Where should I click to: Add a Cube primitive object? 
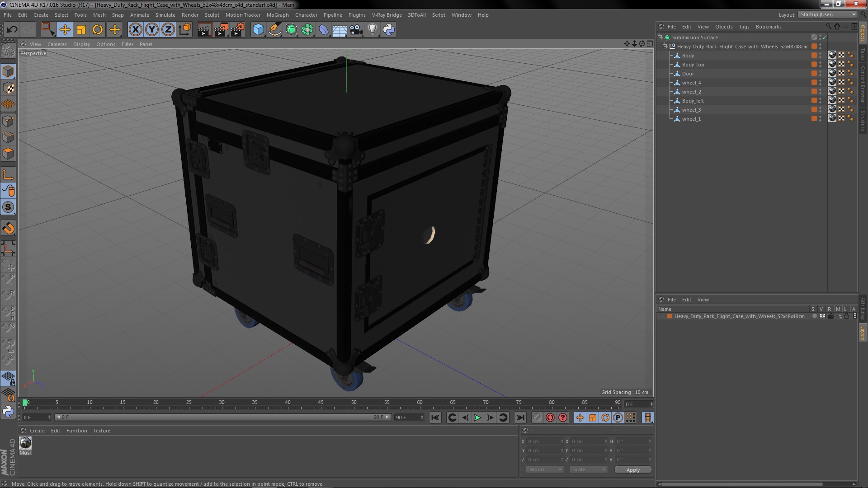point(258,30)
